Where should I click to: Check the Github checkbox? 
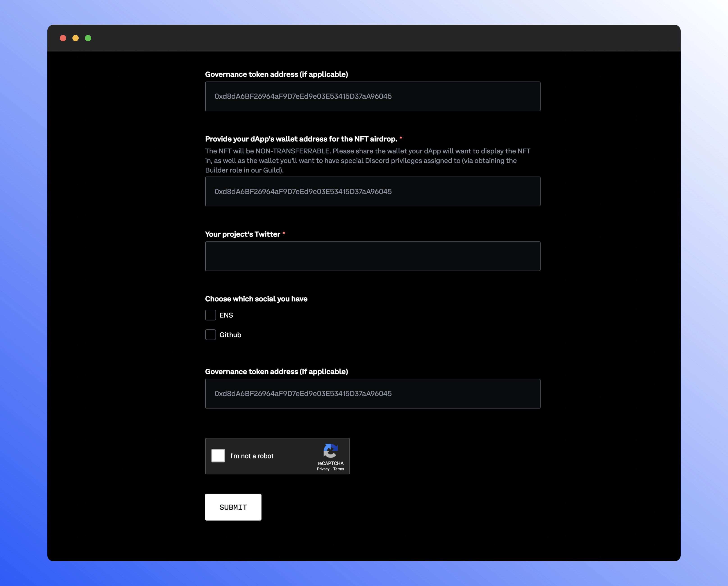[x=210, y=334]
